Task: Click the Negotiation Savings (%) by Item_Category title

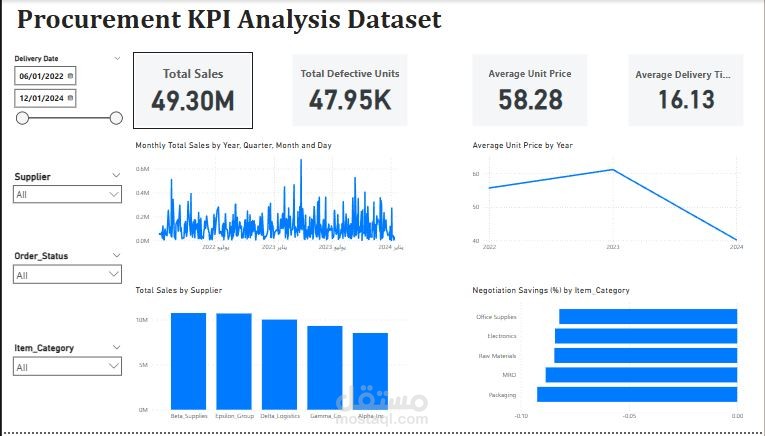Action: (551, 290)
